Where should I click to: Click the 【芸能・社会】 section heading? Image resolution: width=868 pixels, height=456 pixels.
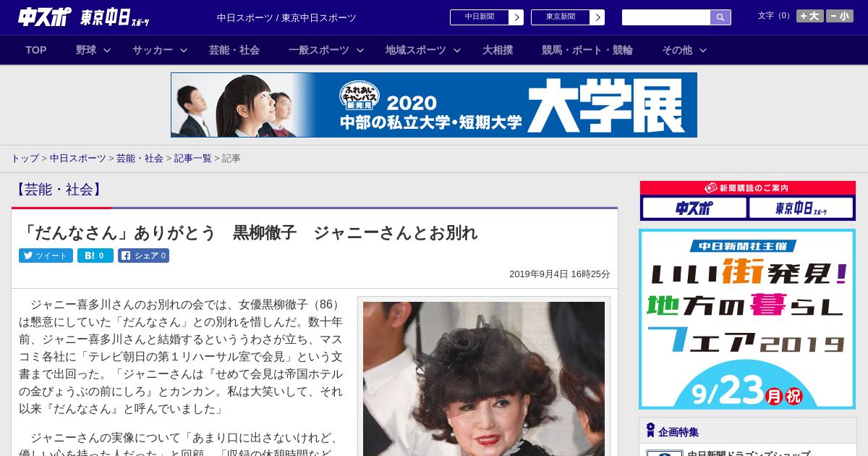tap(59, 190)
